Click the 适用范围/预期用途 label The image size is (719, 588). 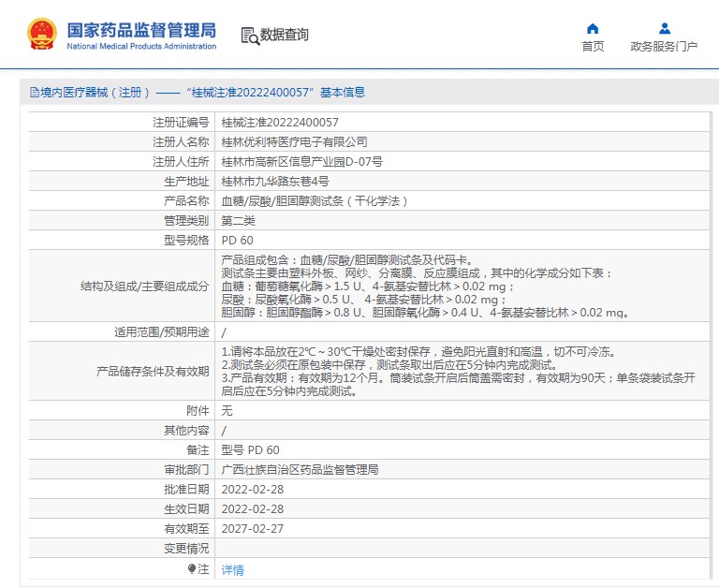click(x=162, y=332)
